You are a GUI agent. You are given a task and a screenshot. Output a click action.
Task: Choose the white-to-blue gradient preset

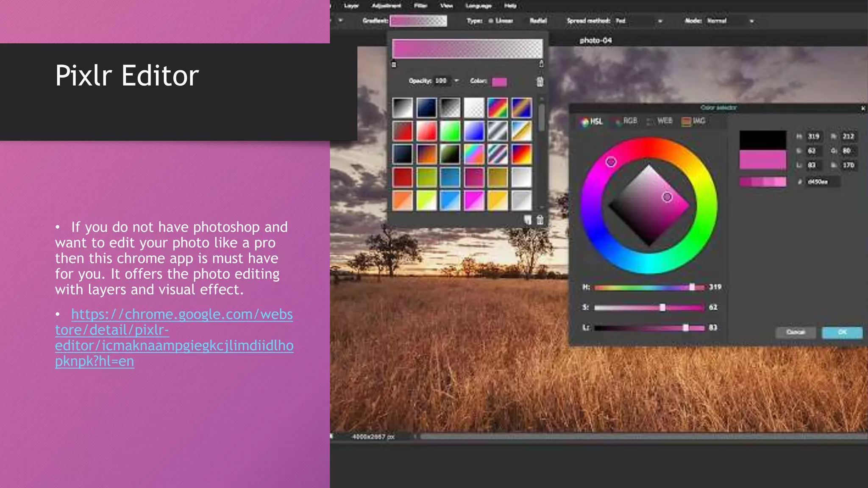(x=474, y=131)
